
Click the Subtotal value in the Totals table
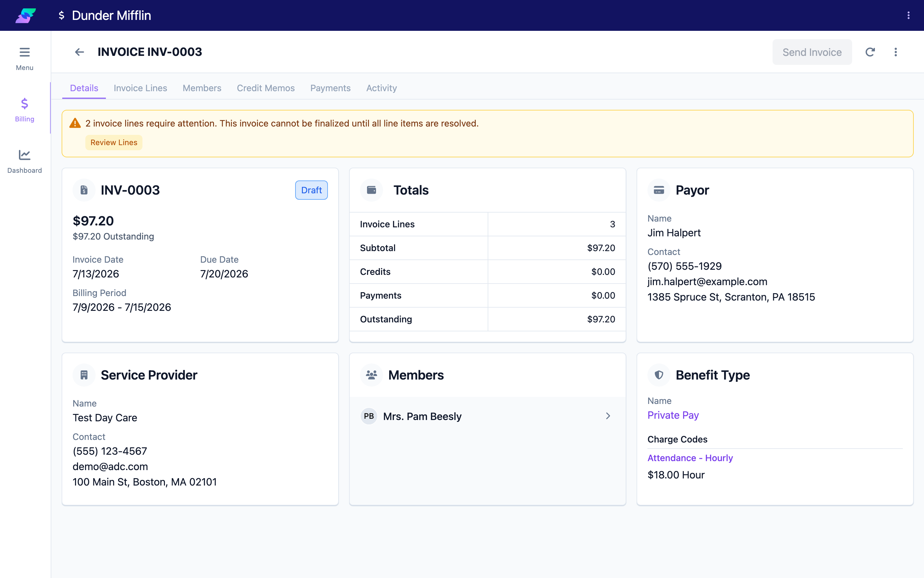[x=601, y=248]
